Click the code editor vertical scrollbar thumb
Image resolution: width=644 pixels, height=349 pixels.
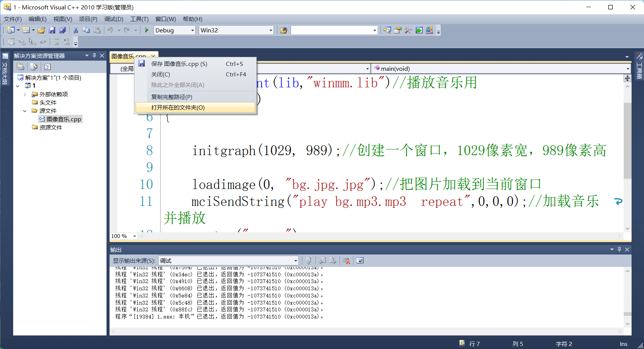[x=627, y=141]
